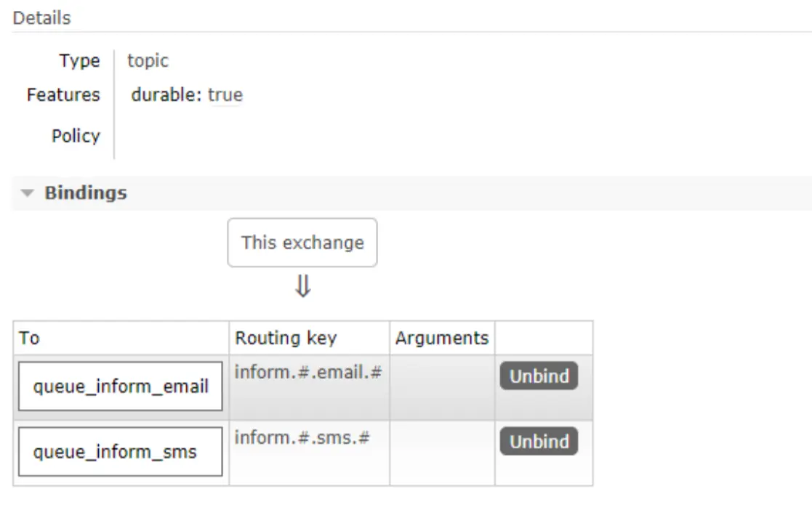
Task: Open the queue_inform_email queue link
Action: click(x=121, y=386)
